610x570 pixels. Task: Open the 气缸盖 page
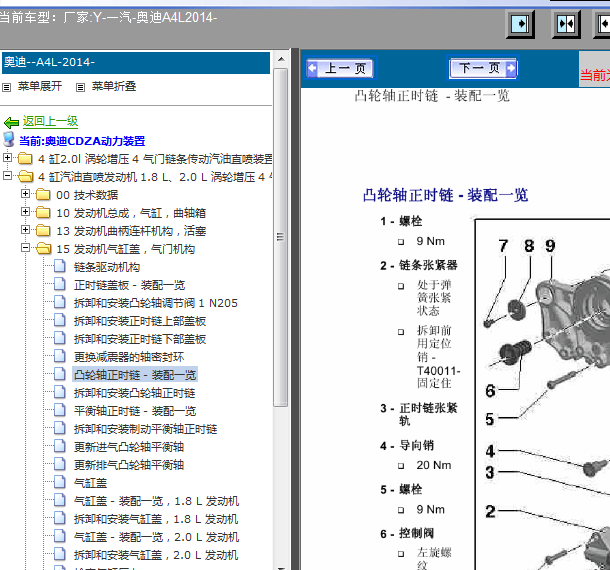click(90, 483)
